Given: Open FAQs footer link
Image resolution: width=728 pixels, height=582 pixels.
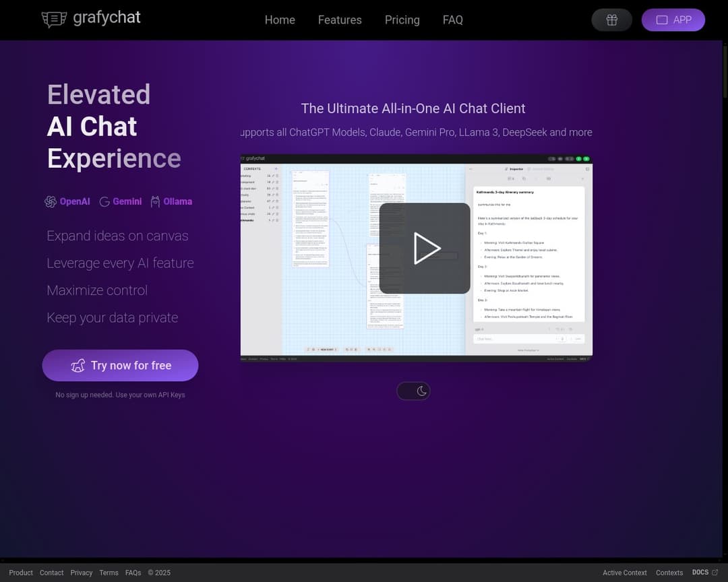Looking at the screenshot, I should (x=133, y=573).
